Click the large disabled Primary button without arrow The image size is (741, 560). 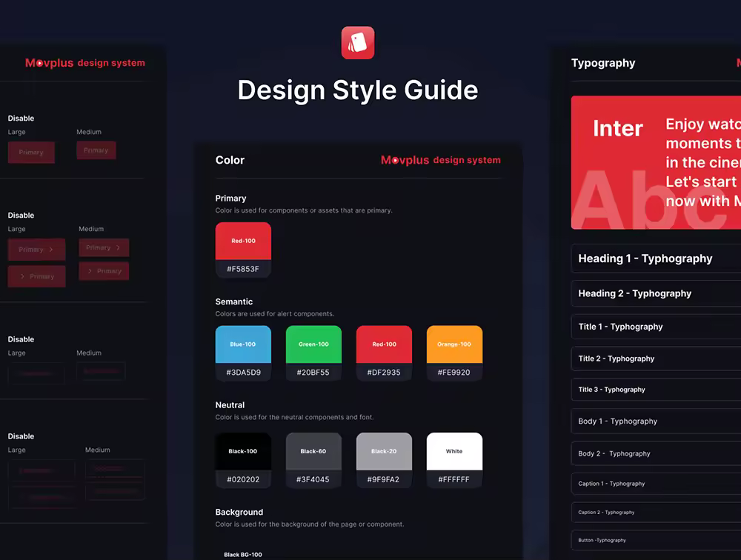(31, 152)
